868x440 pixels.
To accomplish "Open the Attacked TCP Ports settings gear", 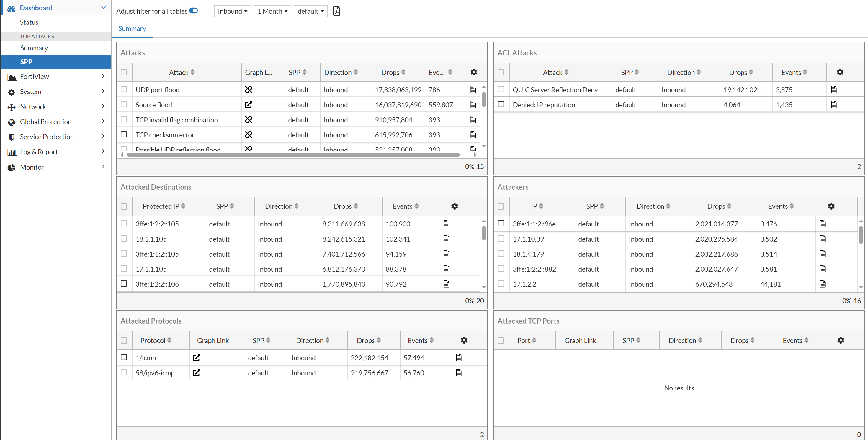I will tap(841, 340).
